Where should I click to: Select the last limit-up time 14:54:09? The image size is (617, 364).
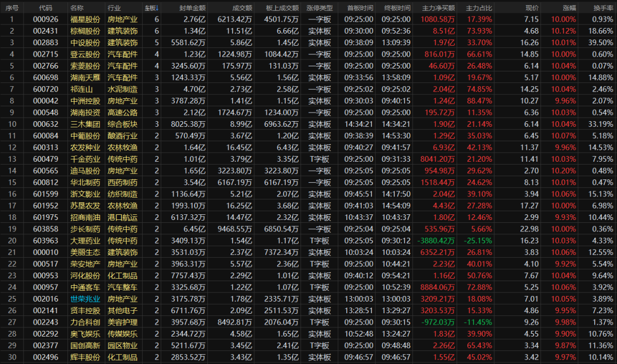pos(396,206)
